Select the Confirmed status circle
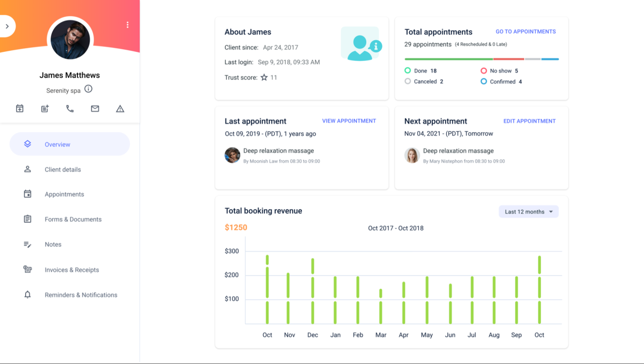This screenshot has height=364, width=644. [484, 81]
